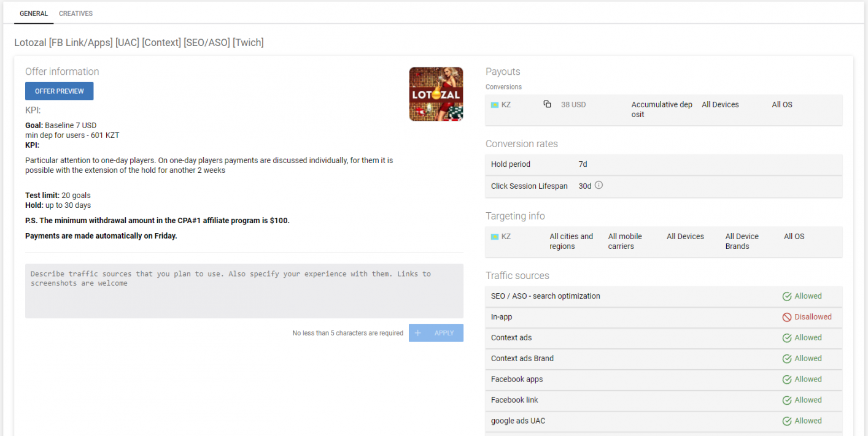Click the 'Facebook apps' traffic source label
The image size is (868, 436).
tap(517, 380)
